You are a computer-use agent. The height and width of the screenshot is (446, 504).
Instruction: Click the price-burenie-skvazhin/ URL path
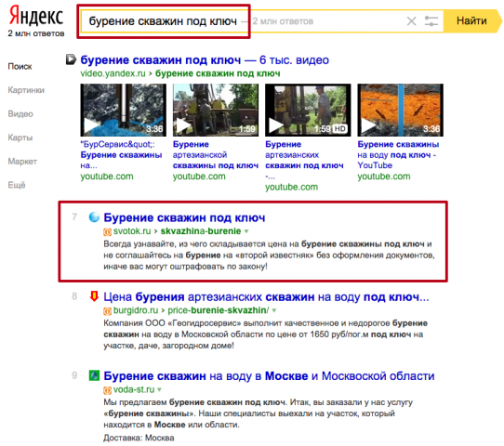click(219, 310)
